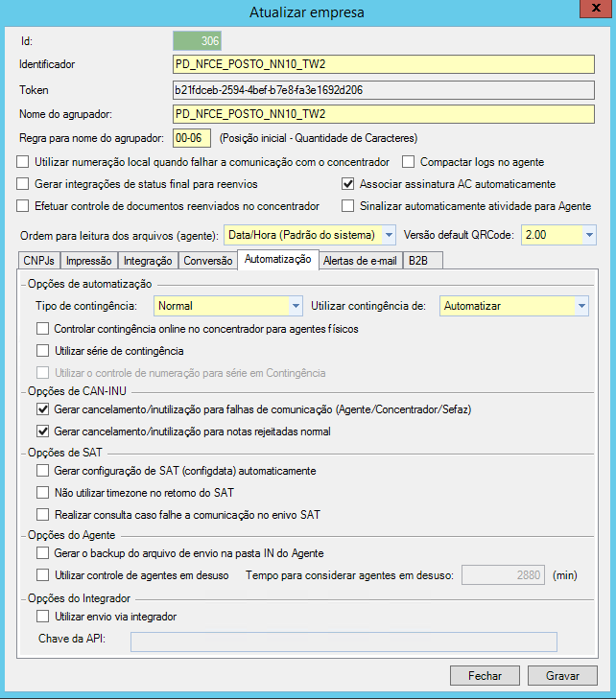Uncheck 'Associar assinatura AC automaticamente'
The height and width of the screenshot is (700, 616).
coord(348,184)
